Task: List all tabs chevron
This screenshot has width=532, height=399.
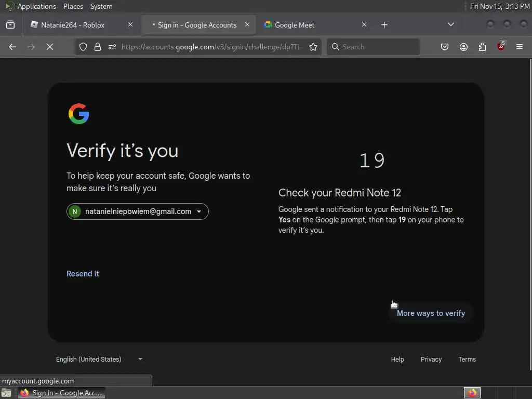Action: click(450, 24)
